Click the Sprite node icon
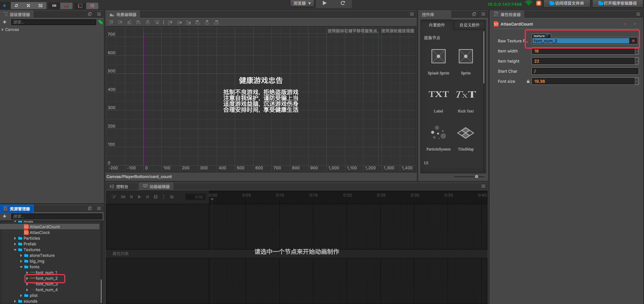The height and width of the screenshot is (304, 644). tap(466, 56)
